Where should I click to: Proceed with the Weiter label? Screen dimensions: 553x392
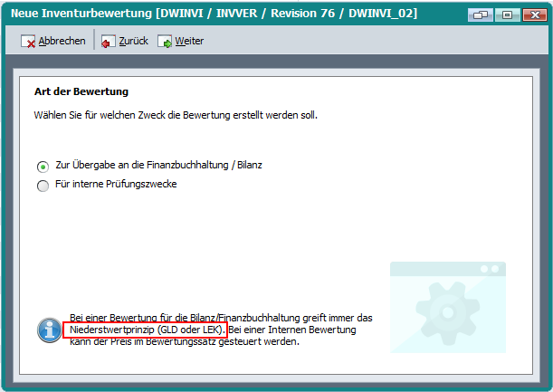pyautogui.click(x=189, y=42)
